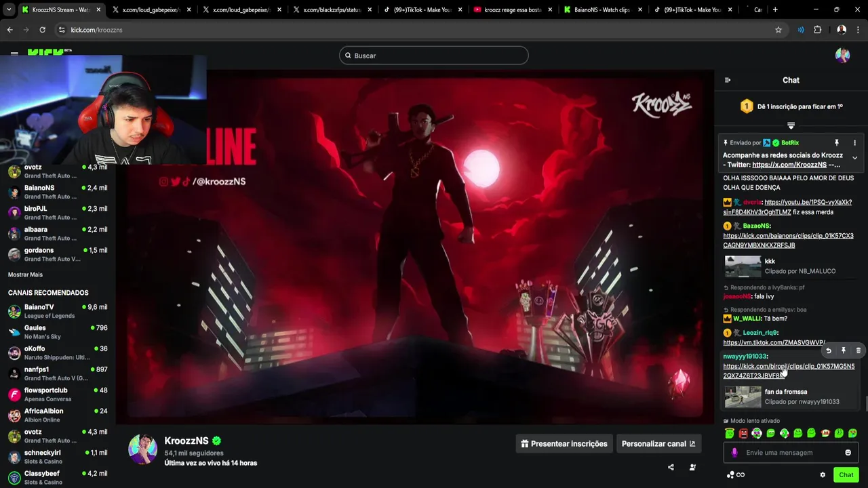Open BaianoTV League of Legends recommended channel
Screen dimensions: 868x488
(58, 311)
